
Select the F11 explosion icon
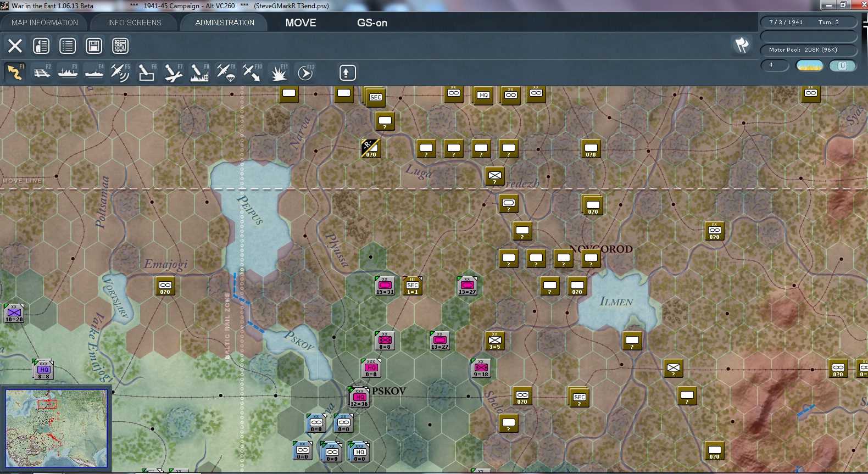(x=279, y=73)
